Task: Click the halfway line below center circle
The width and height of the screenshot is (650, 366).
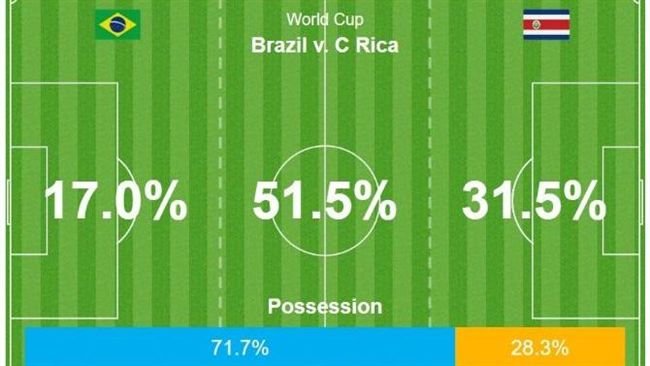Action: tap(325, 290)
